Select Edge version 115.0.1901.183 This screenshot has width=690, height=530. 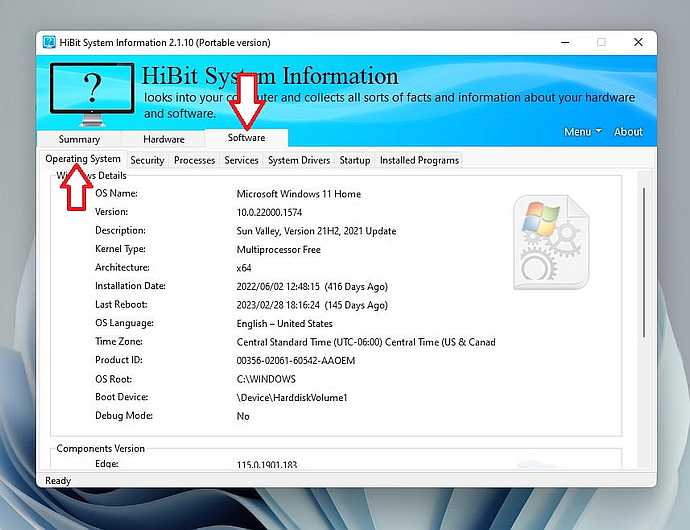click(x=267, y=464)
